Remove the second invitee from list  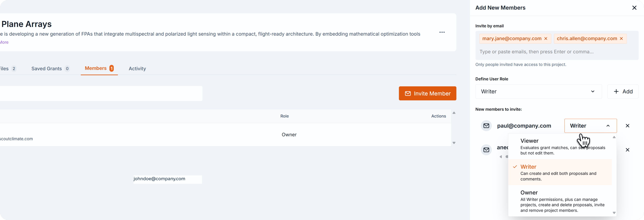[x=627, y=150]
